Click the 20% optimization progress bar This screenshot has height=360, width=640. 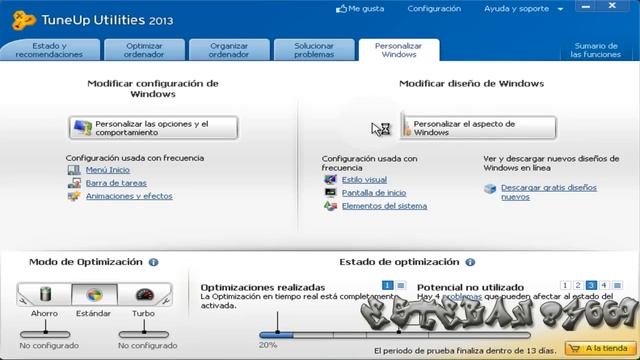point(395,335)
